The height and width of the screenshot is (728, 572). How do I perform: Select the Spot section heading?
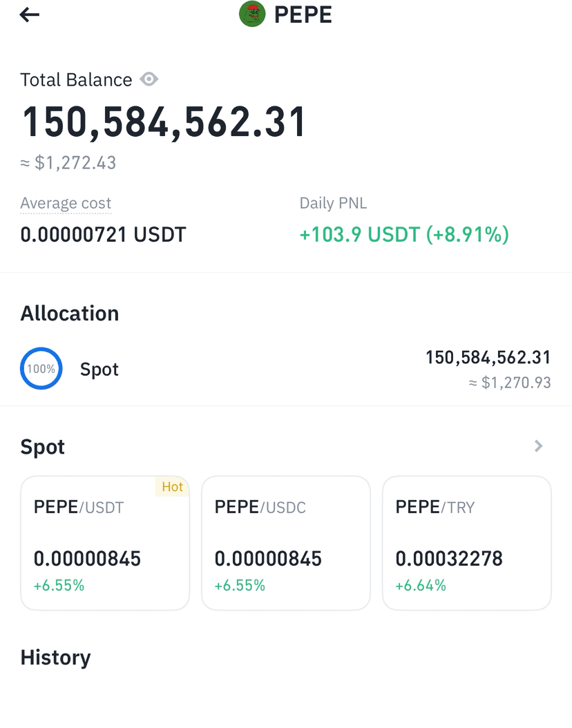(43, 447)
